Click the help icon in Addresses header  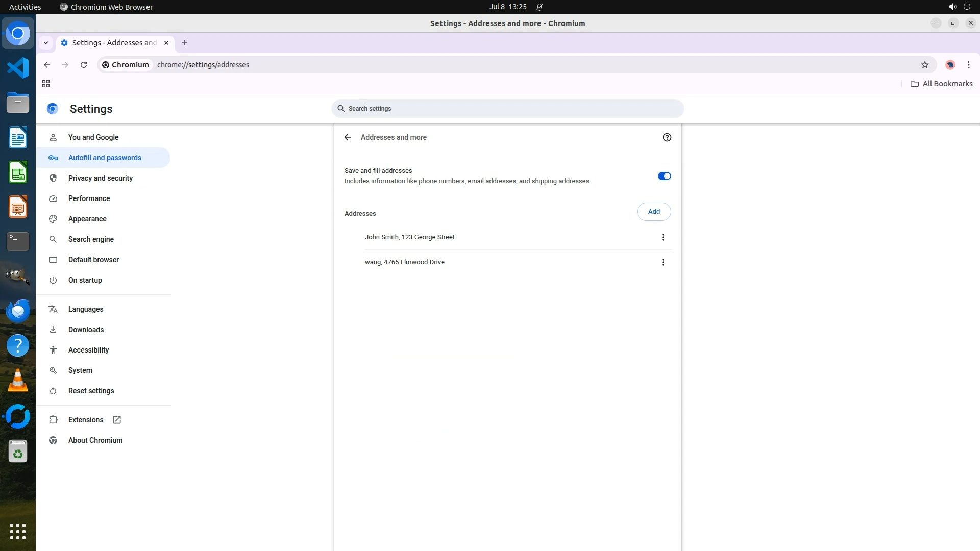point(667,137)
